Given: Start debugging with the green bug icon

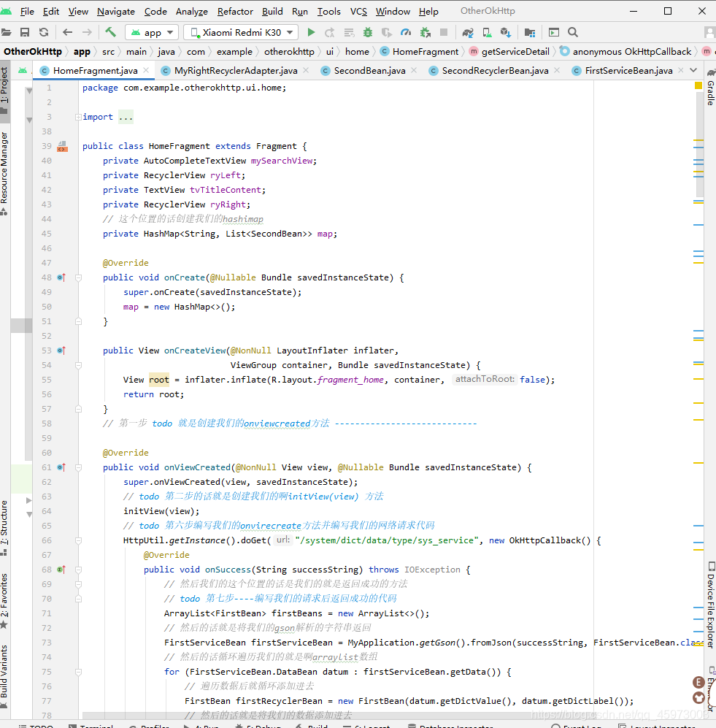Looking at the screenshot, I should point(368,33).
